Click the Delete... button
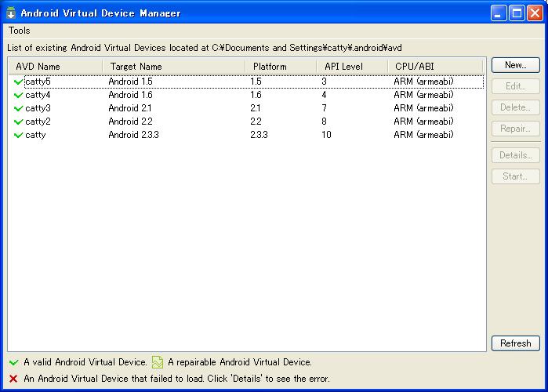The height and width of the screenshot is (392, 548). (516, 107)
